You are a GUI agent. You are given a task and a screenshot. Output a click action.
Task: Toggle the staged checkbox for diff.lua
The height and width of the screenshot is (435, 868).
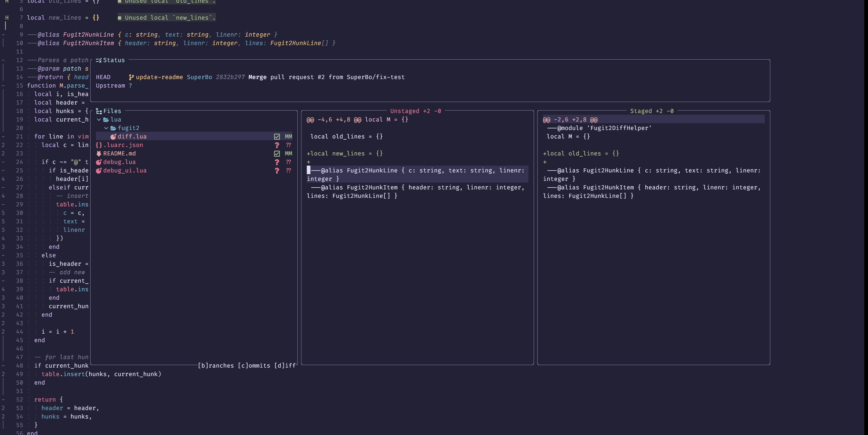(277, 137)
